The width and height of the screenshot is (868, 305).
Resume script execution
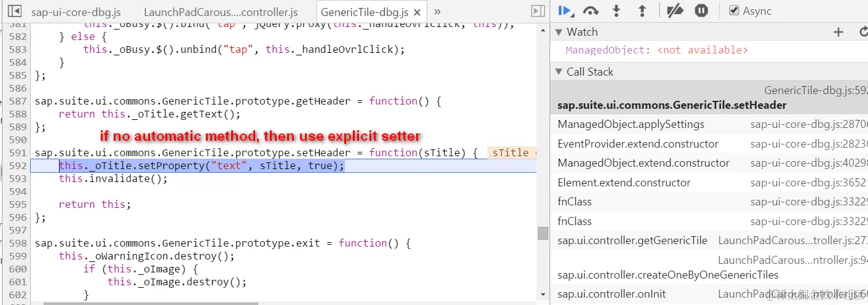(x=565, y=10)
